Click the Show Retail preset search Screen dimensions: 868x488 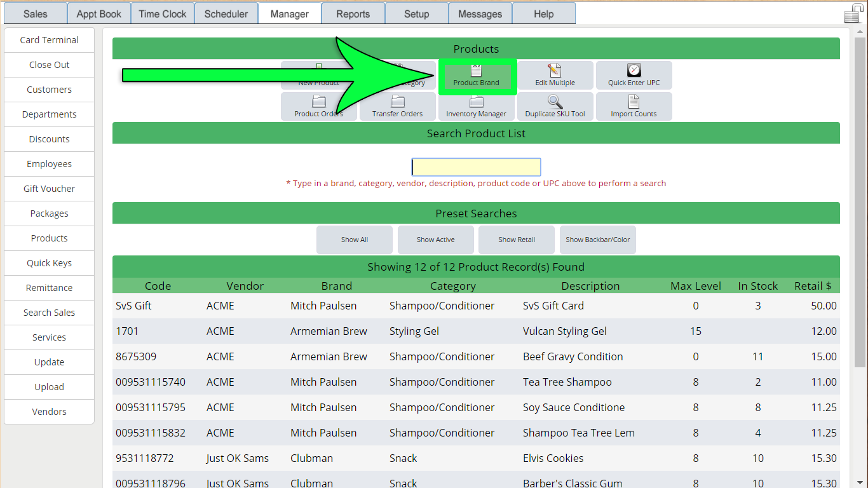[517, 240]
